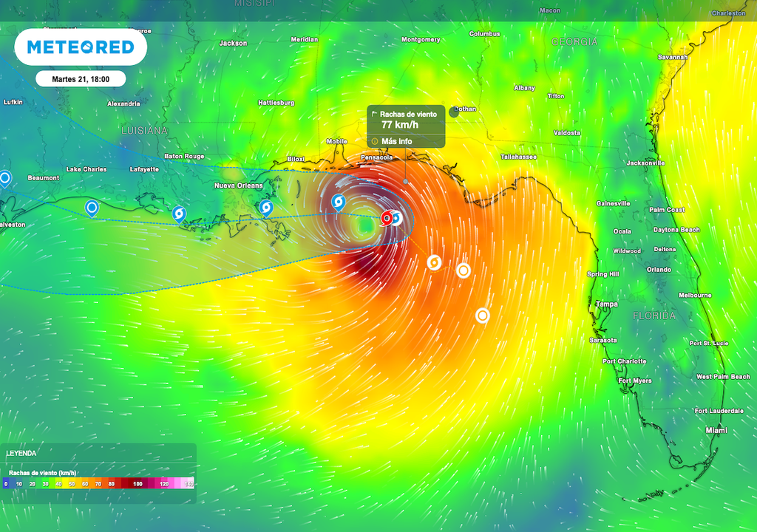Click the info icon beside Más info
This screenshot has width=757, height=532.
tap(375, 141)
